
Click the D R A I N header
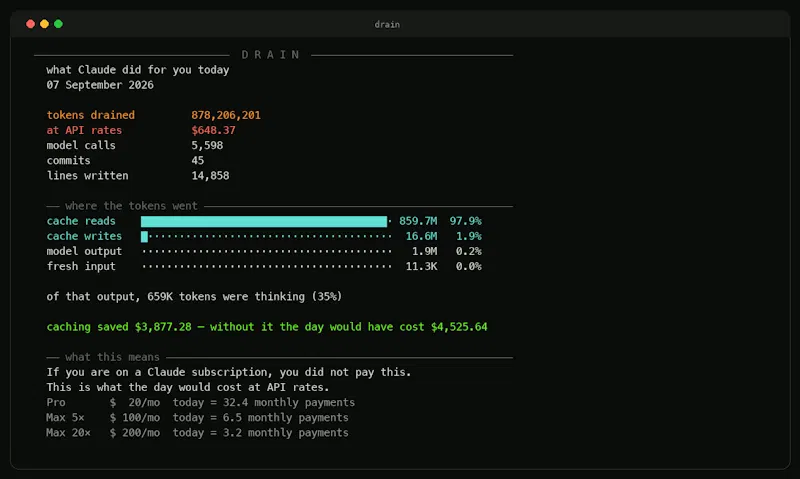[x=270, y=55]
